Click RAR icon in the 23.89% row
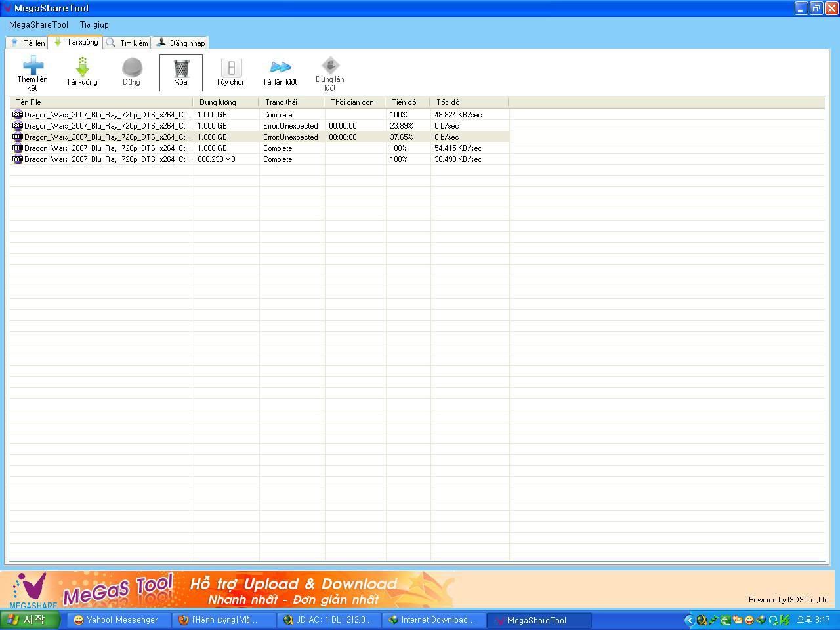 [x=18, y=125]
